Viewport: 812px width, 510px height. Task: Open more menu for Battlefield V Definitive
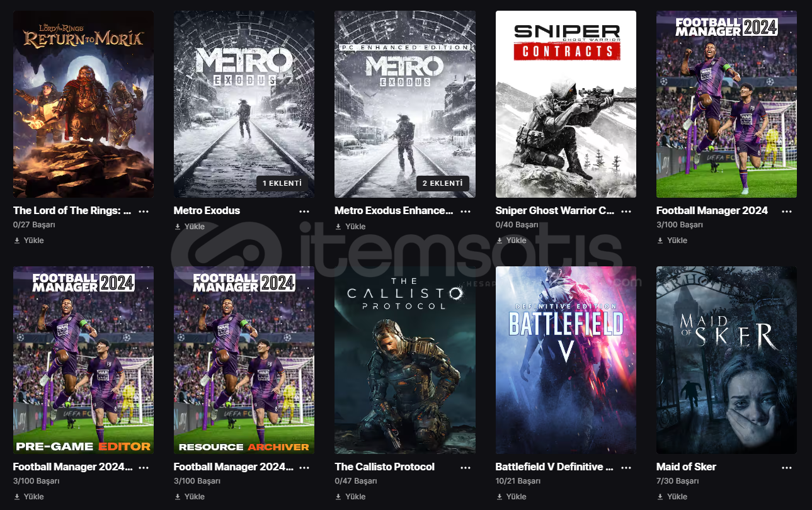pyautogui.click(x=626, y=467)
